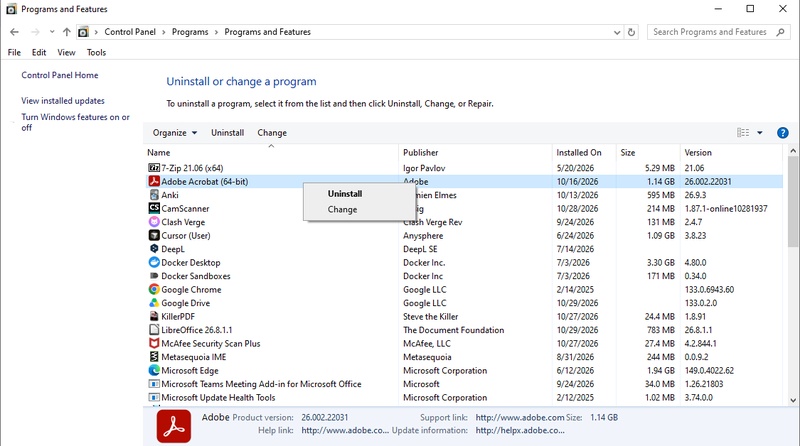Click the search magnifier icon

pyautogui.click(x=780, y=32)
